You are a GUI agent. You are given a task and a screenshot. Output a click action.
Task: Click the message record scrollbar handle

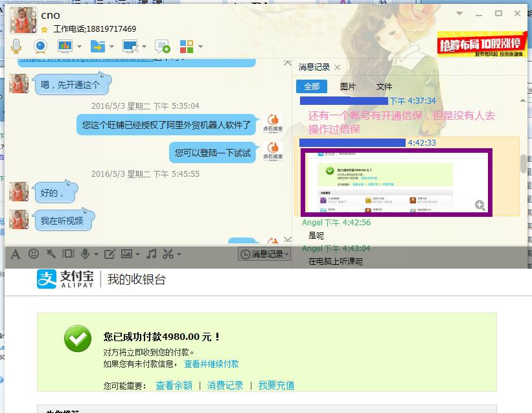(x=524, y=163)
